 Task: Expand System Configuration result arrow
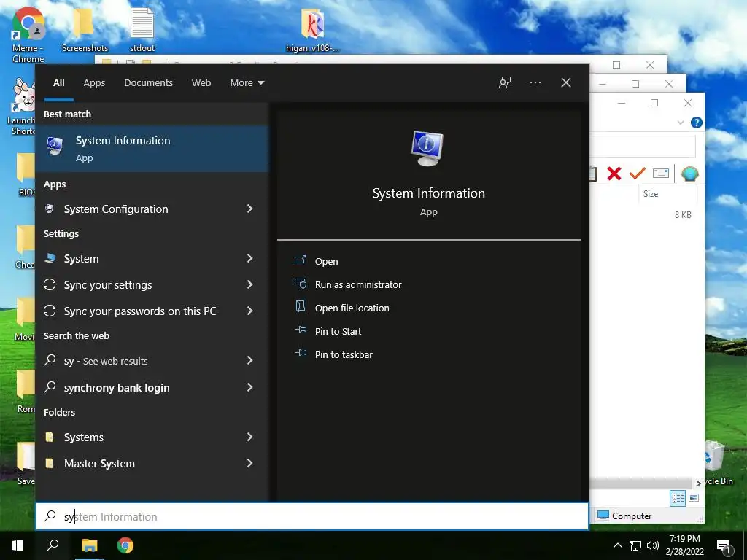tap(249, 209)
